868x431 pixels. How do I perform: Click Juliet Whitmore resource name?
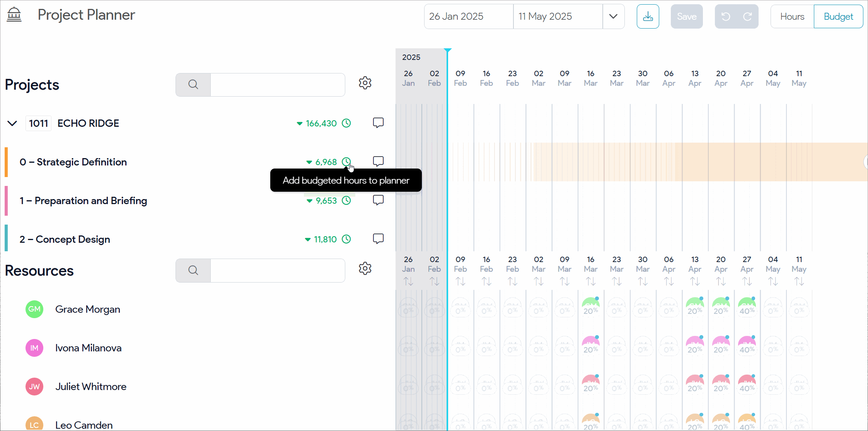91,387
